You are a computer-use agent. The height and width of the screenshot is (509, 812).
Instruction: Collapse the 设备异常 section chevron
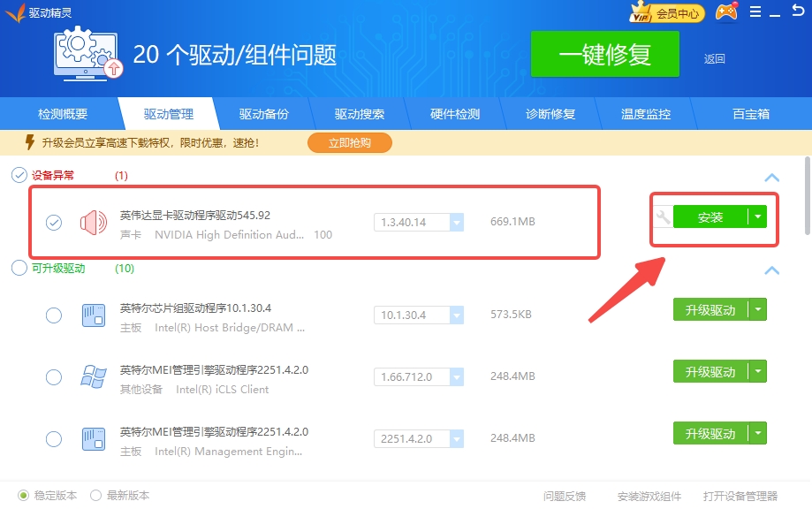(771, 178)
